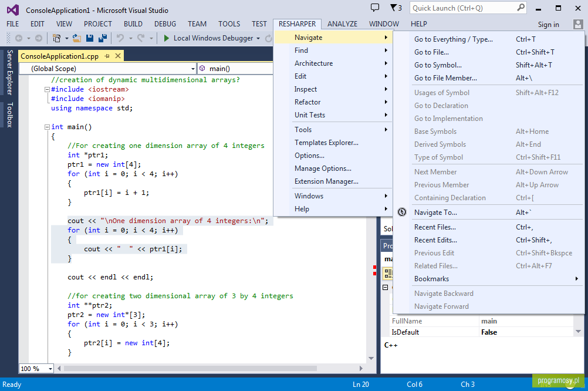Image resolution: width=588 pixels, height=391 pixels.
Task: Save the file with the single-disk icon
Action: pyautogui.click(x=90, y=38)
